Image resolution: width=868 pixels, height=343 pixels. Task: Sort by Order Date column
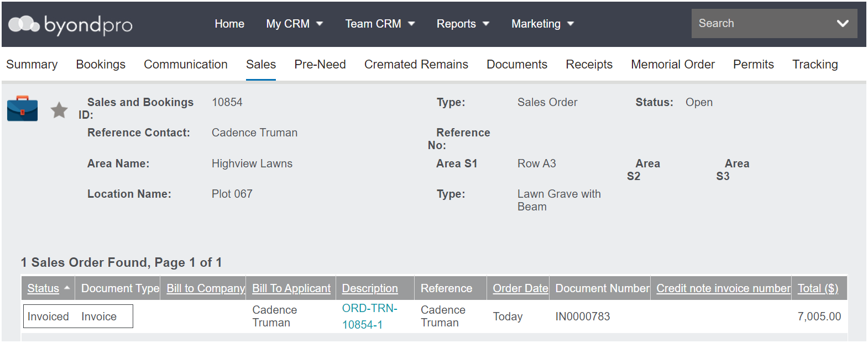pos(520,288)
